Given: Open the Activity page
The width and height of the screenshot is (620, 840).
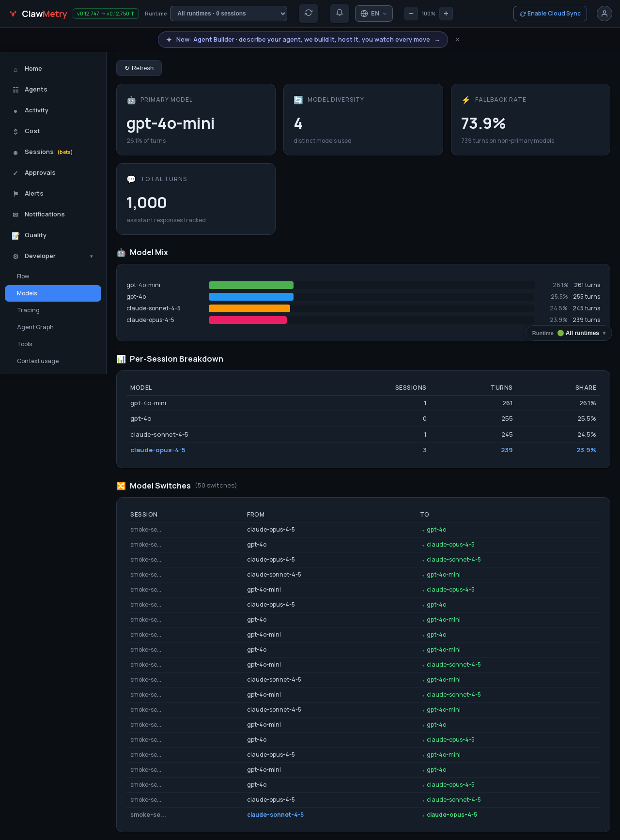Looking at the screenshot, I should [53, 110].
